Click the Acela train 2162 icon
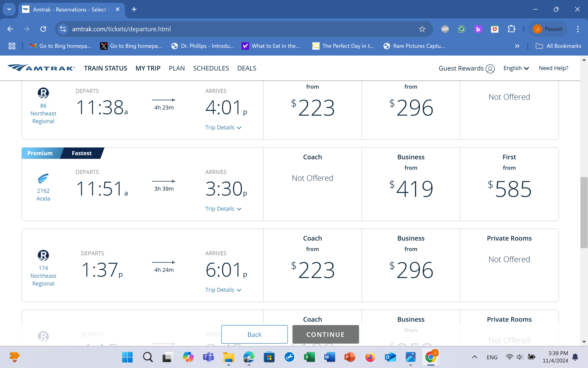 click(43, 178)
